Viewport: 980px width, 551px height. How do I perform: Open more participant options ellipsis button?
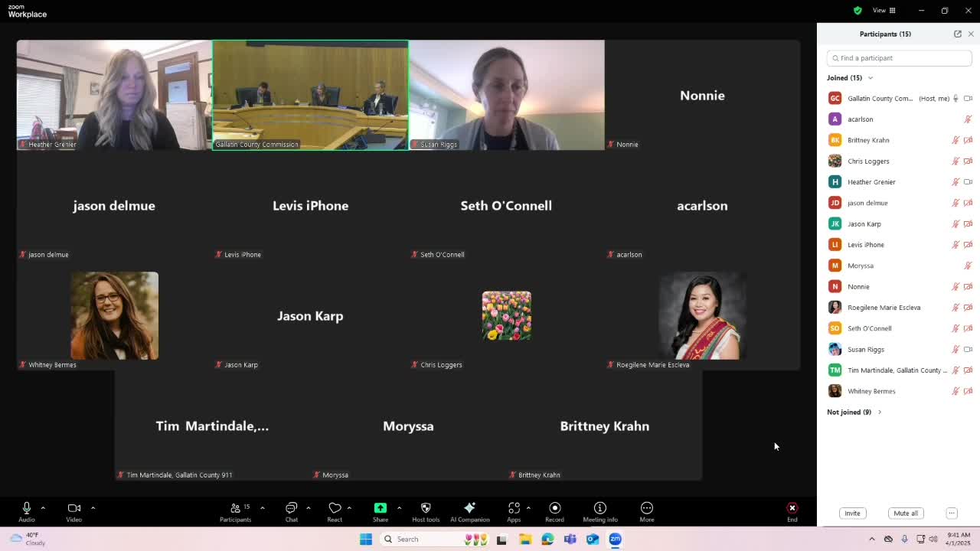pyautogui.click(x=952, y=514)
